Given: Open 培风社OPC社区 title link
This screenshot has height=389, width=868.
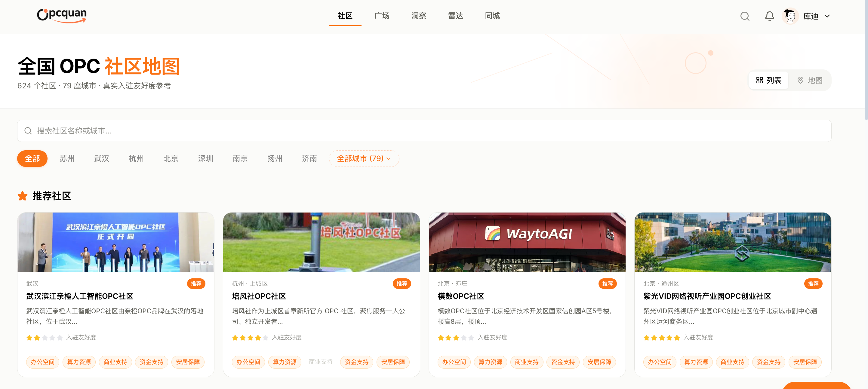Looking at the screenshot, I should pyautogui.click(x=259, y=296).
